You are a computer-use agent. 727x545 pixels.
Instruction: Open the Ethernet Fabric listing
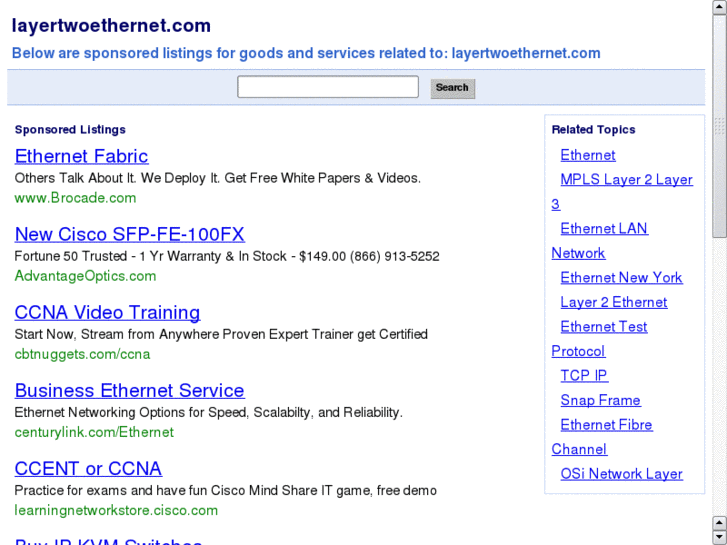82,156
